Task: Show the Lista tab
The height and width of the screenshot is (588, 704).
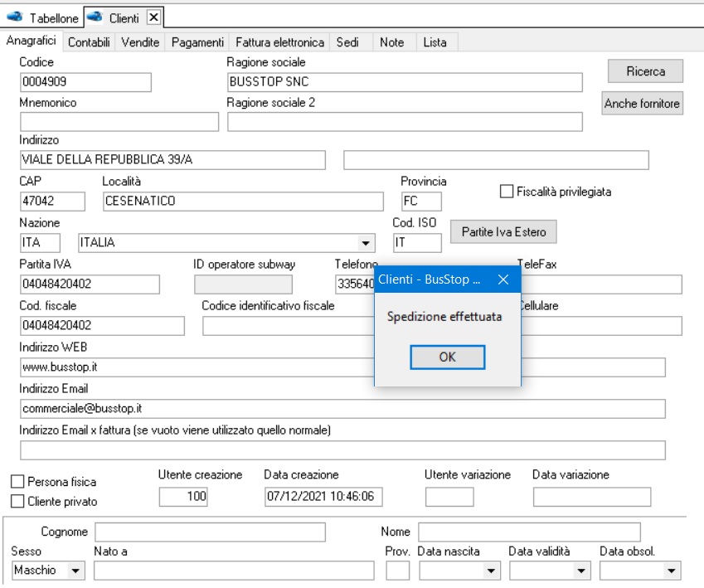Action: (435, 42)
